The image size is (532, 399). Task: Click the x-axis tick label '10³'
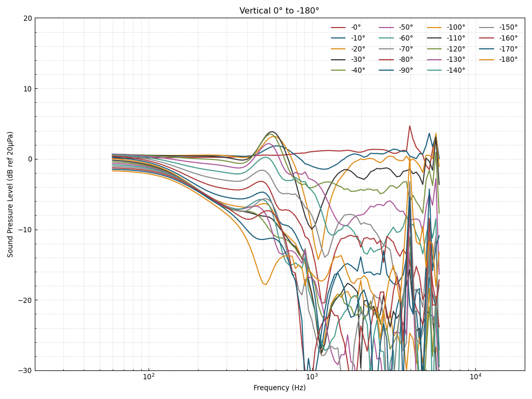[312, 377]
